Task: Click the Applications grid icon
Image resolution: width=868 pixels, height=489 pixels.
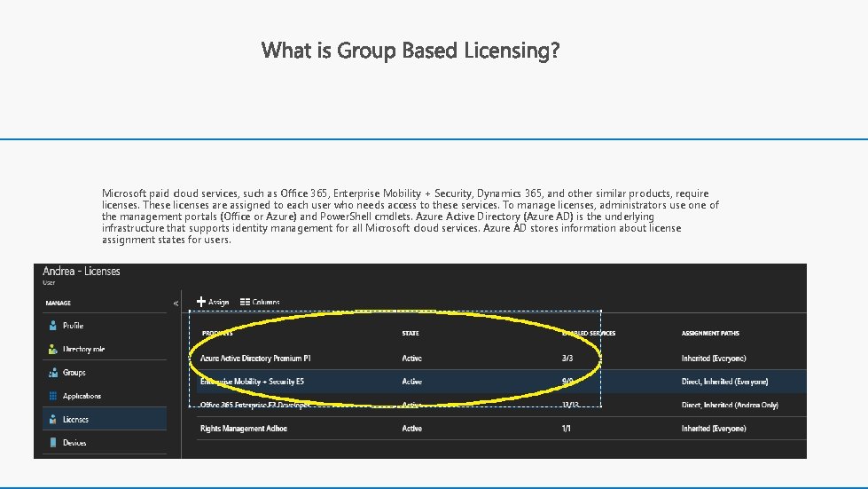Action: tap(52, 396)
